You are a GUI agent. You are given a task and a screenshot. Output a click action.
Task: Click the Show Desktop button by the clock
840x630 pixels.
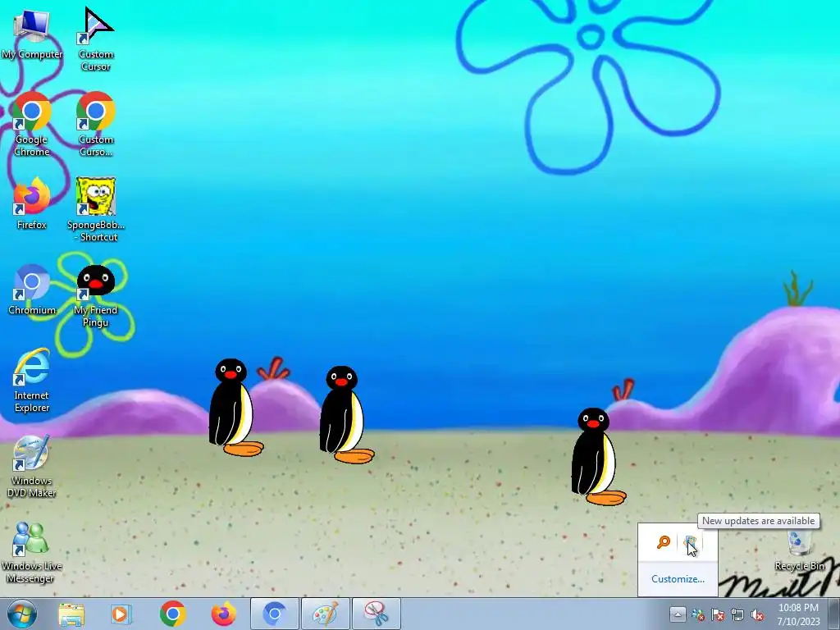tap(834, 614)
